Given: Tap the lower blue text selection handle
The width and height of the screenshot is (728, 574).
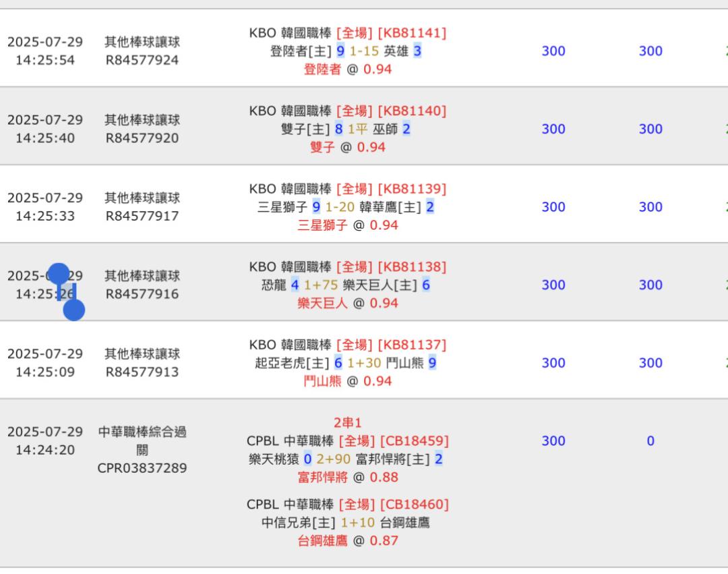Looking at the screenshot, I should point(74,310).
